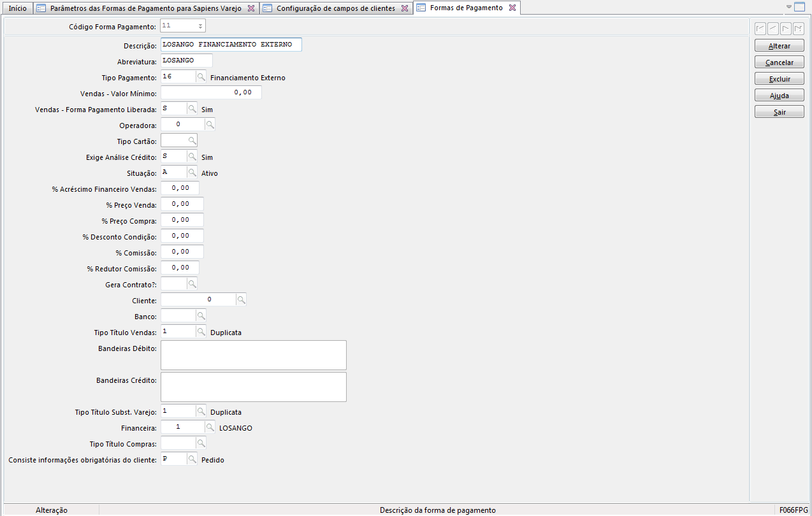Screen dimensions: 812x516
Task: Open lookup for Exige Análise Crédito
Action: (x=192, y=157)
